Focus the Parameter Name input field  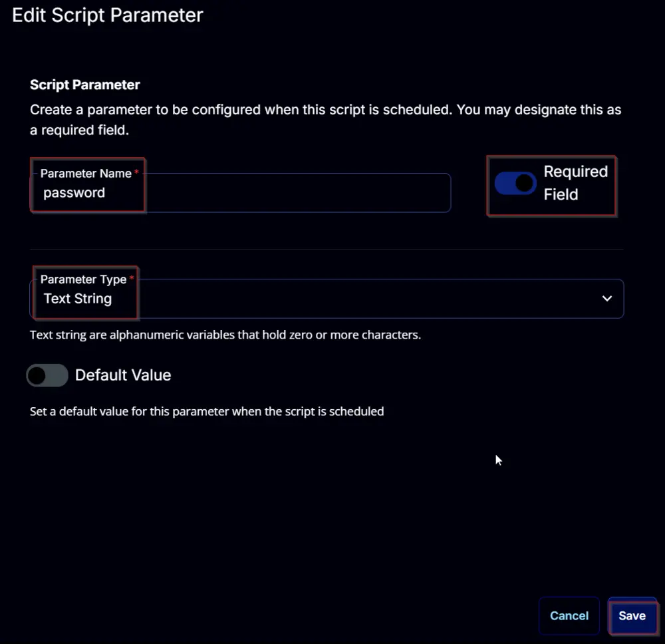241,193
